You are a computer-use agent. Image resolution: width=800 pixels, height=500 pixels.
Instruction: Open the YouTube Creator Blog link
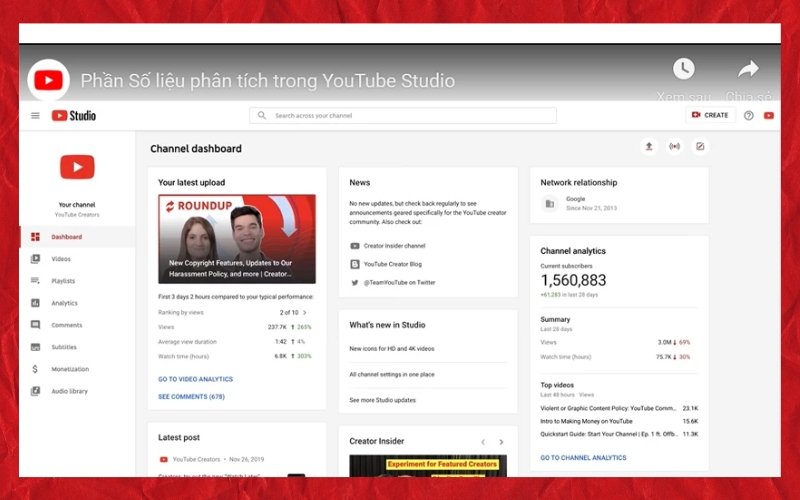point(393,264)
